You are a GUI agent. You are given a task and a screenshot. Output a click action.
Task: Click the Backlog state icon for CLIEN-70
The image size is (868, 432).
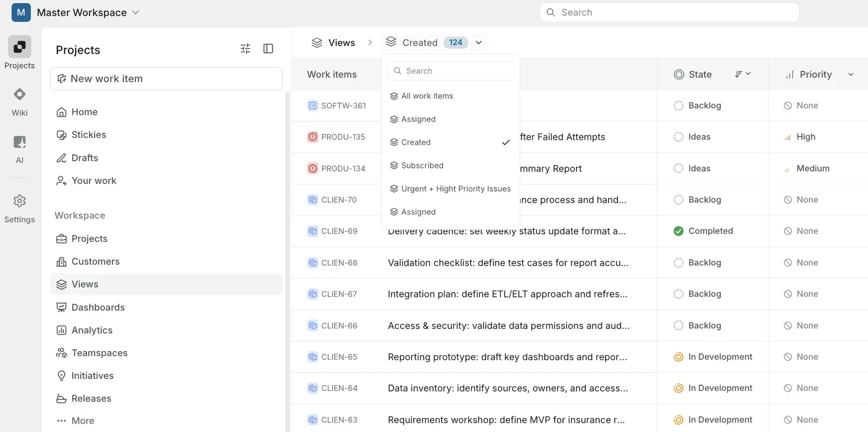click(679, 200)
